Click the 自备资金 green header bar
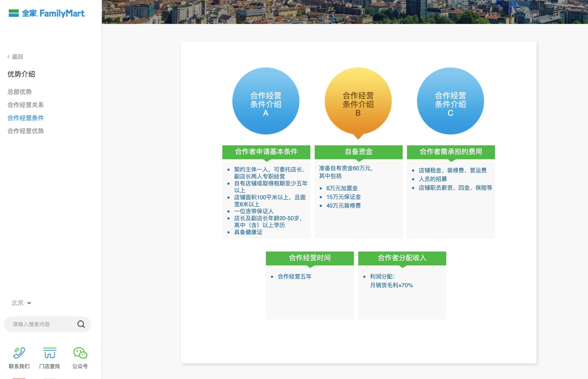Screen dimensions: 588x379 [358, 152]
